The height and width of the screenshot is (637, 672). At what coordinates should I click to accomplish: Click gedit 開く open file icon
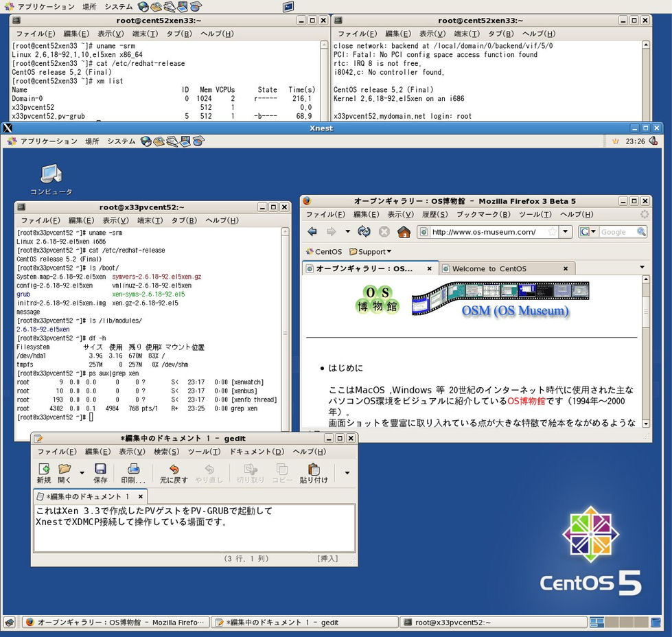(x=65, y=473)
